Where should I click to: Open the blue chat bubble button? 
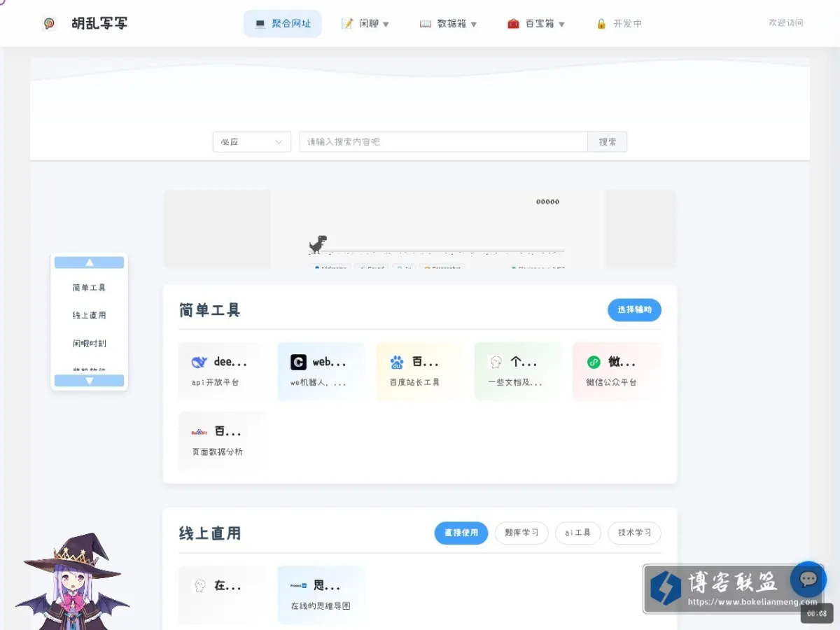click(808, 579)
